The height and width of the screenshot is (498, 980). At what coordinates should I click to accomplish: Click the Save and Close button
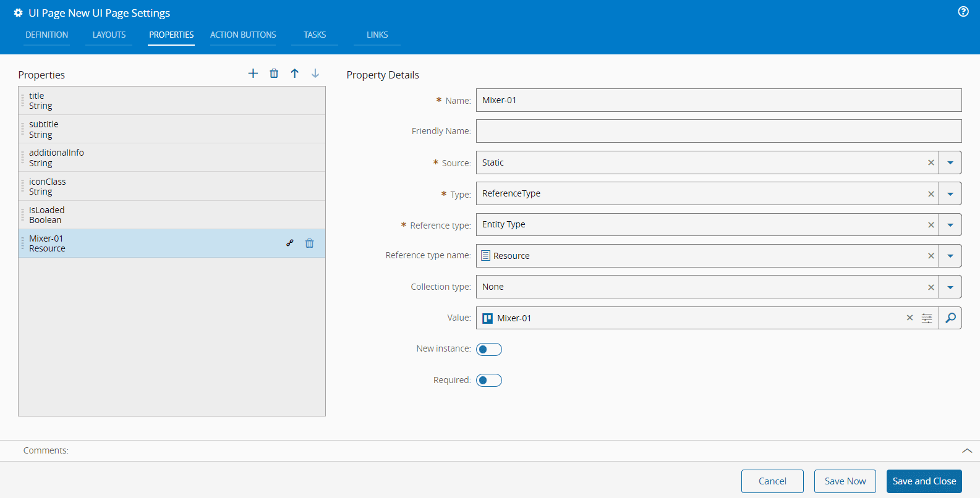pos(924,481)
